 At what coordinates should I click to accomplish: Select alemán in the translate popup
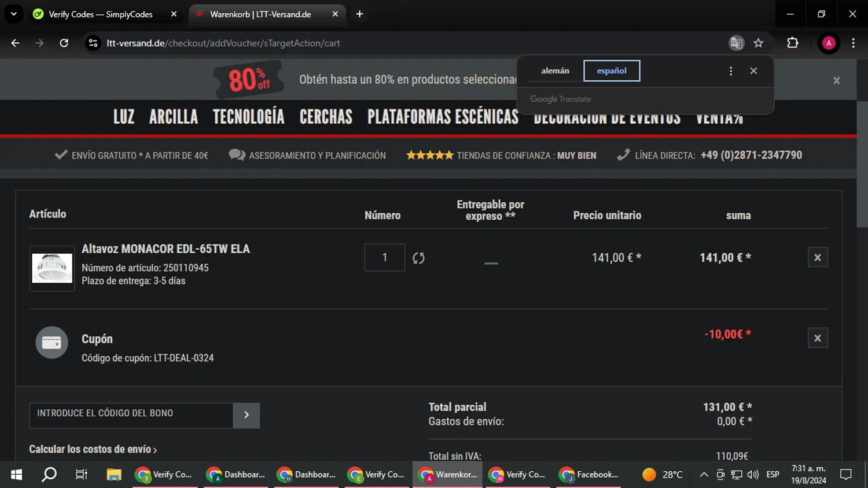[555, 71]
